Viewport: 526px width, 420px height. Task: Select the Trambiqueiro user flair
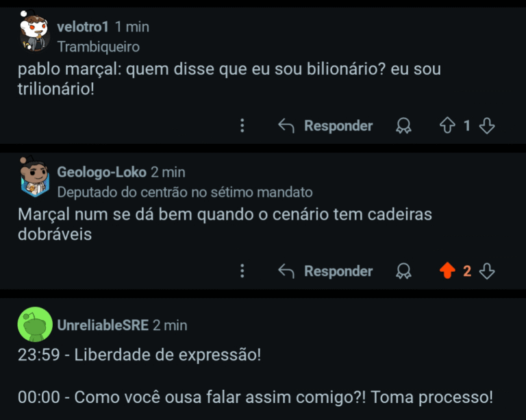pyautogui.click(x=98, y=47)
